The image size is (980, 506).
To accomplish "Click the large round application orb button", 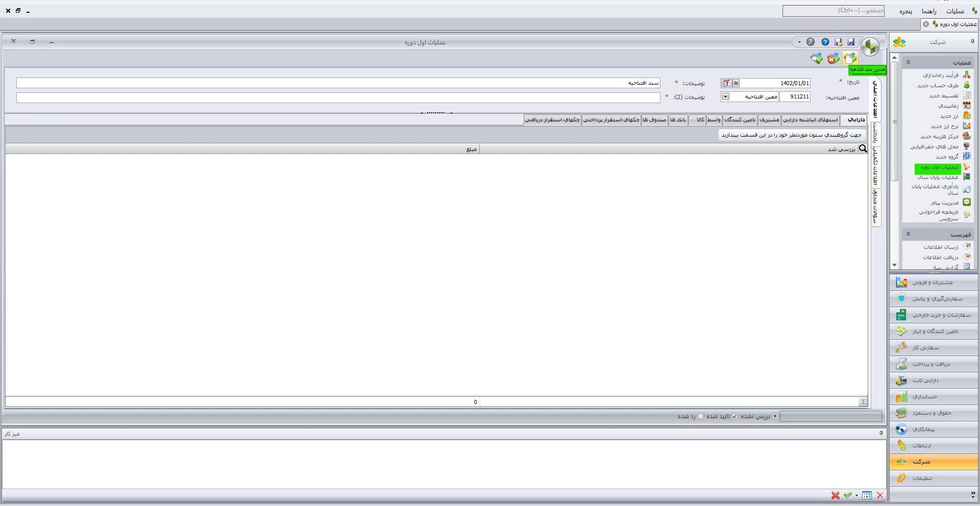I will pos(870,47).
